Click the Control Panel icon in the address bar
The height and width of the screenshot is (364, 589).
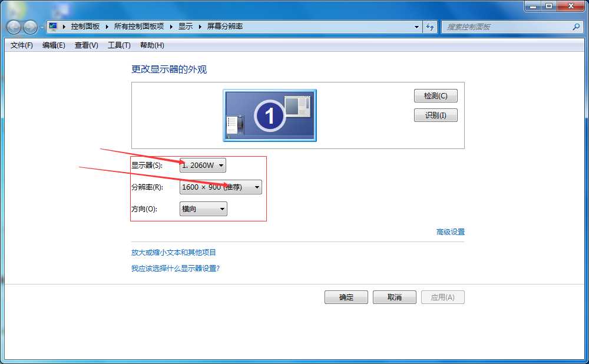52,27
